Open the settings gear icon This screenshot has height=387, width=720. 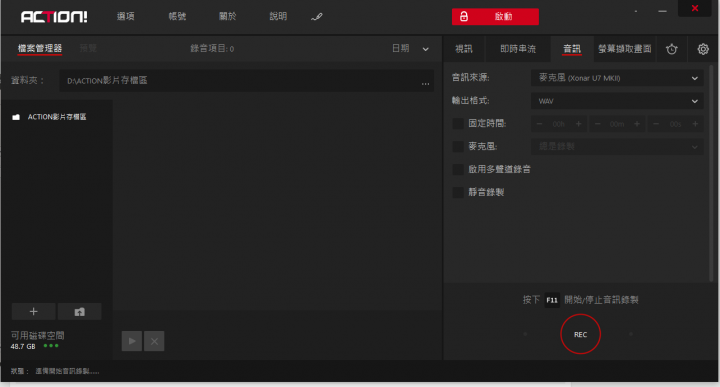703,49
